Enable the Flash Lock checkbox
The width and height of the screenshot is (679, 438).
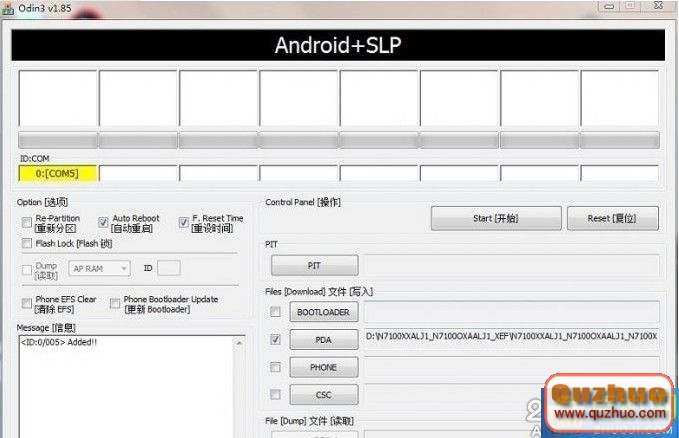27,243
